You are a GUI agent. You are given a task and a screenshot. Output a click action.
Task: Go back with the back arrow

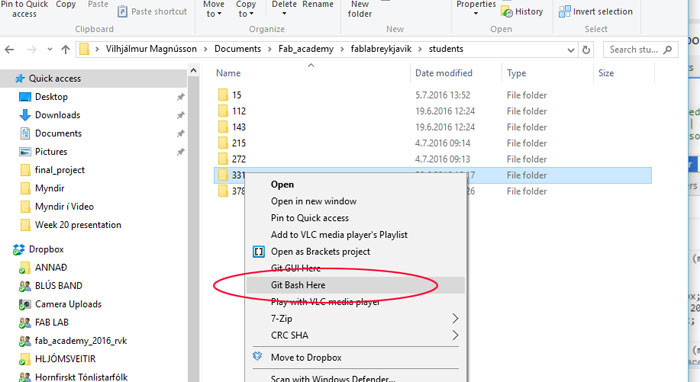pyautogui.click(x=9, y=50)
